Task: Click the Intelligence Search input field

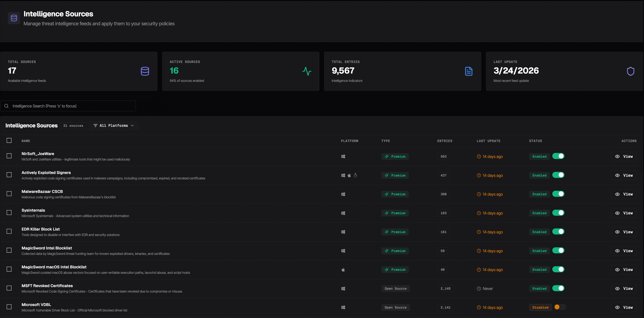Action: coord(67,106)
